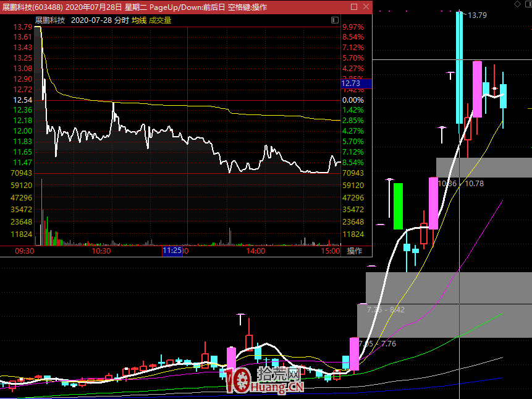Viewport: 532px width, 399px height.
Task: Click the panel layout icon at top-right corner
Action: [527, 4]
